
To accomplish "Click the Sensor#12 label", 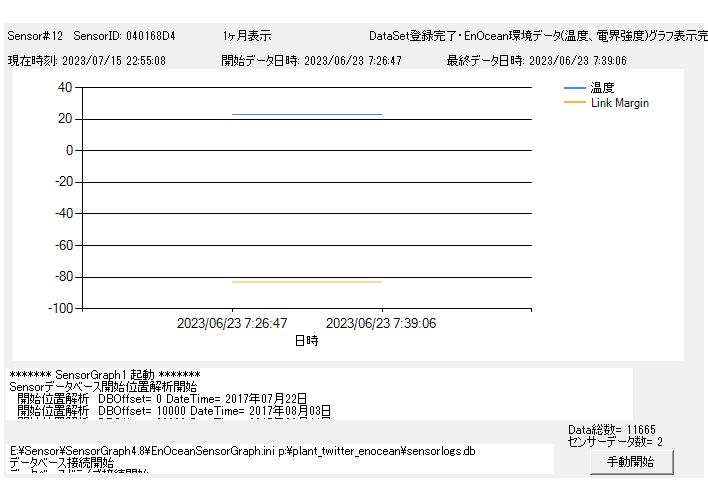I will point(36,36).
